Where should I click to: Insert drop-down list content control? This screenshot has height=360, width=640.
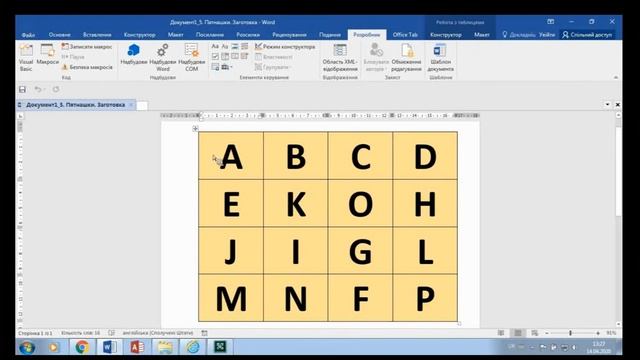click(235, 56)
